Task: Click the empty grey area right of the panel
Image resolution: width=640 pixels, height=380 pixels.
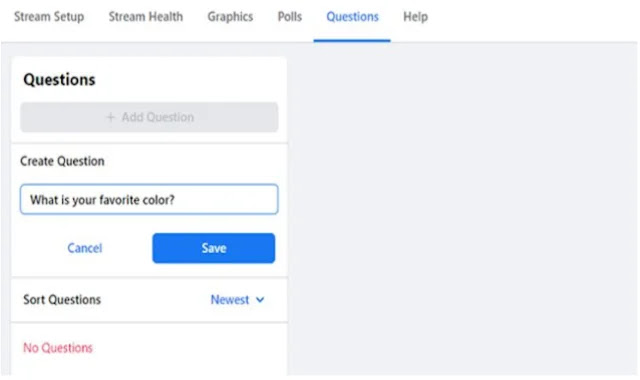Action: [x=461, y=208]
